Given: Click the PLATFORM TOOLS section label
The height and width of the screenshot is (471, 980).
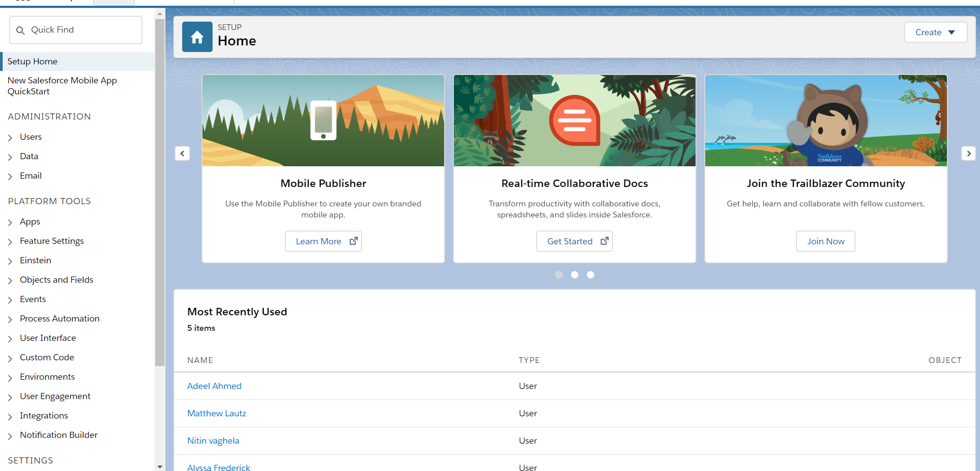Looking at the screenshot, I should (49, 201).
